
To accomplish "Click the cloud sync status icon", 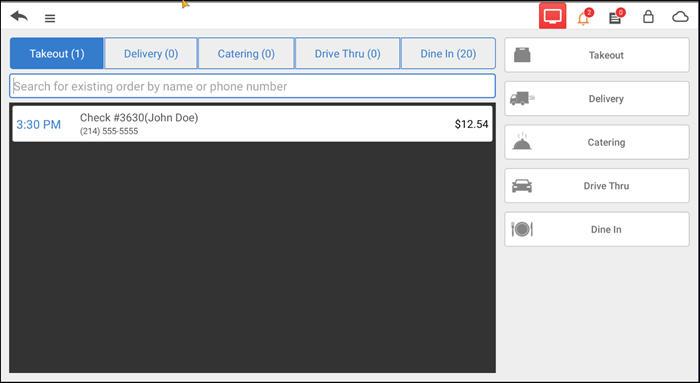I will click(x=680, y=17).
